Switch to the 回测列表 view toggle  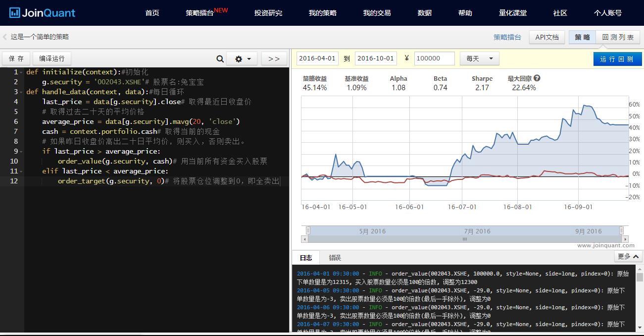(618, 37)
